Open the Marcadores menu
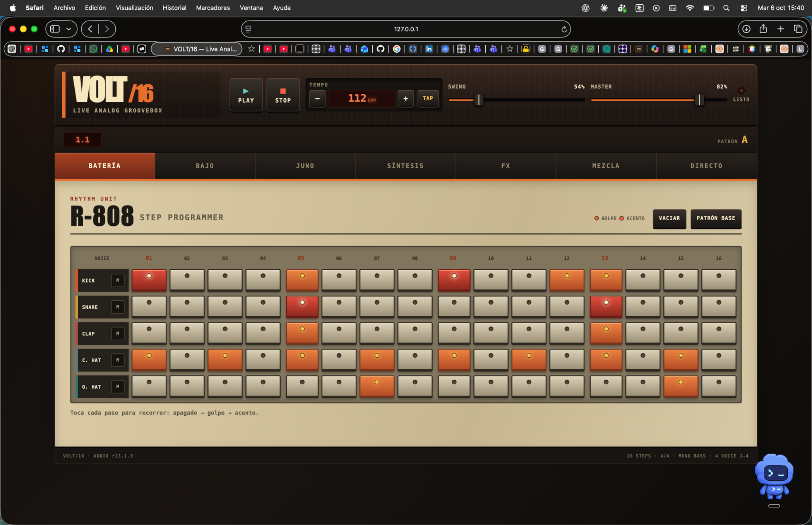The image size is (812, 525). (x=213, y=8)
